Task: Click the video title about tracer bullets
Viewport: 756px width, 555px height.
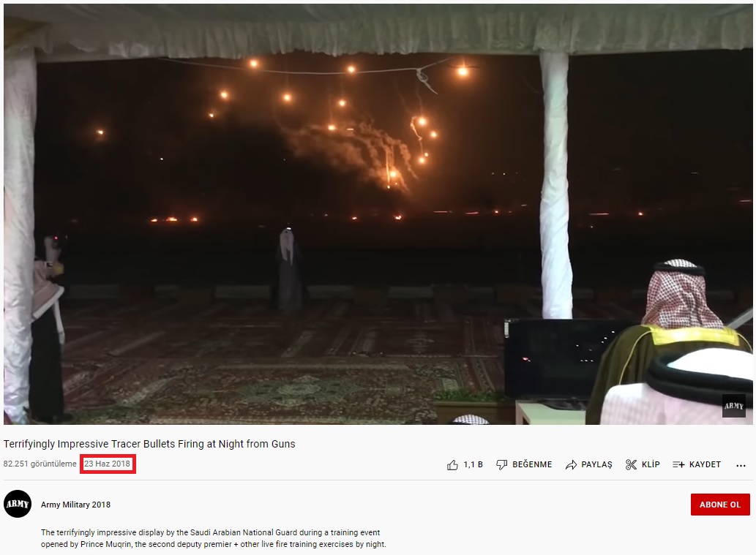Action: [149, 444]
